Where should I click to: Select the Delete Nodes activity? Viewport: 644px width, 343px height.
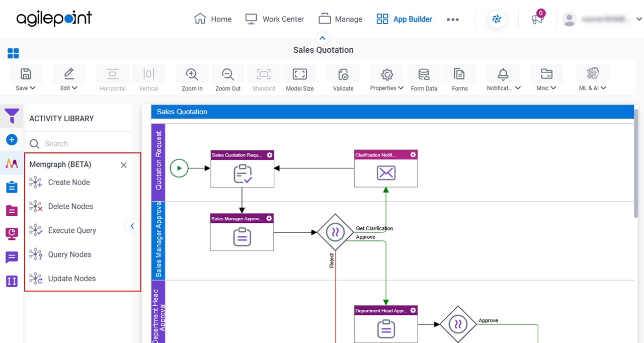pos(70,207)
